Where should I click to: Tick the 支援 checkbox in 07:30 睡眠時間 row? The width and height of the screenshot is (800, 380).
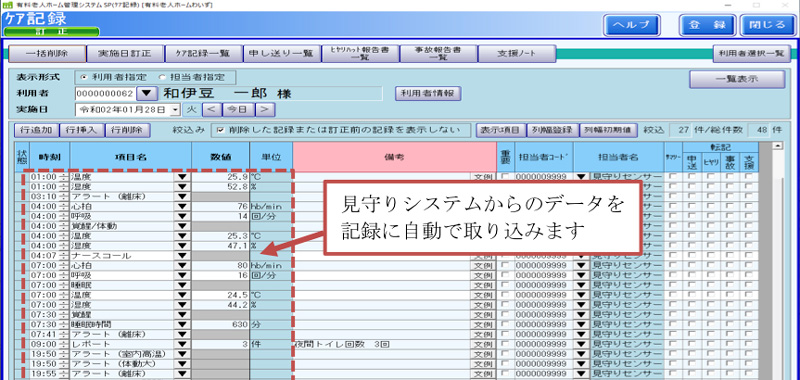pyautogui.click(x=748, y=324)
